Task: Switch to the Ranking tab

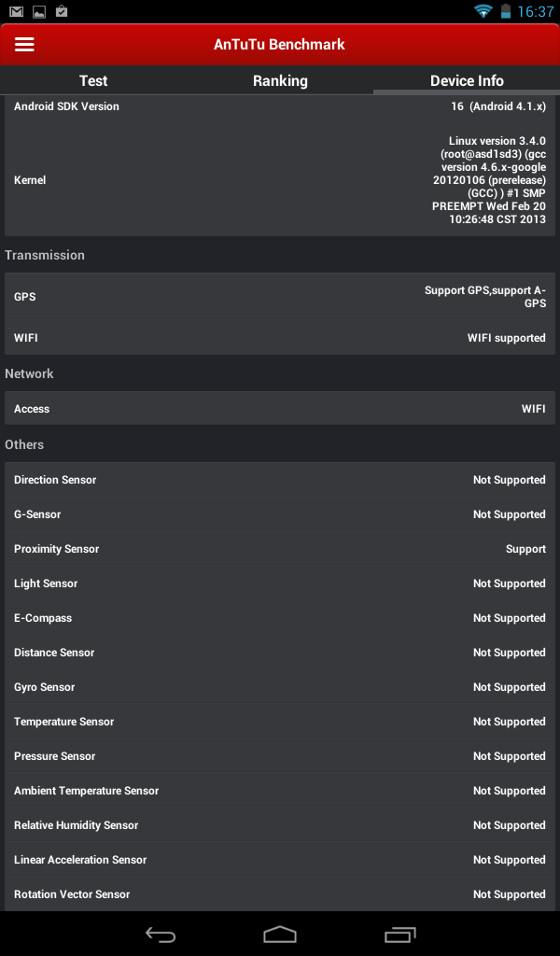Action: tap(280, 81)
